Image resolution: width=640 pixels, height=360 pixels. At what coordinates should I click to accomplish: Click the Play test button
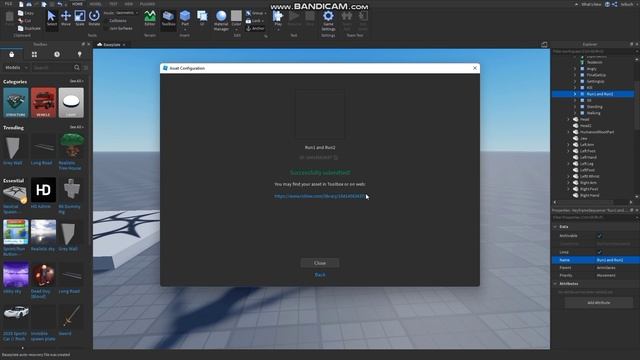coord(278,19)
